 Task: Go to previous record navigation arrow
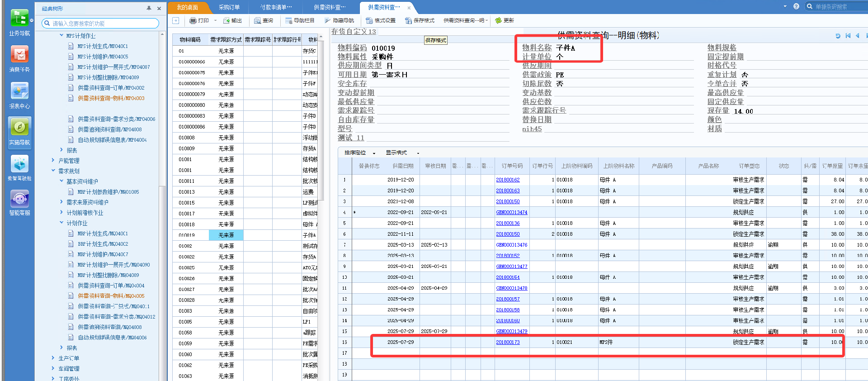coord(857,36)
